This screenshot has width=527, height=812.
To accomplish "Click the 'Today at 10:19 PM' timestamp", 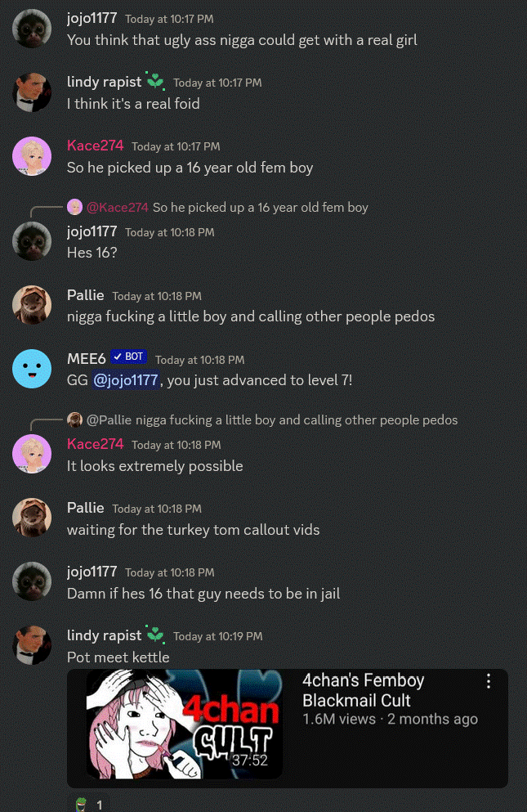I will [x=218, y=636].
